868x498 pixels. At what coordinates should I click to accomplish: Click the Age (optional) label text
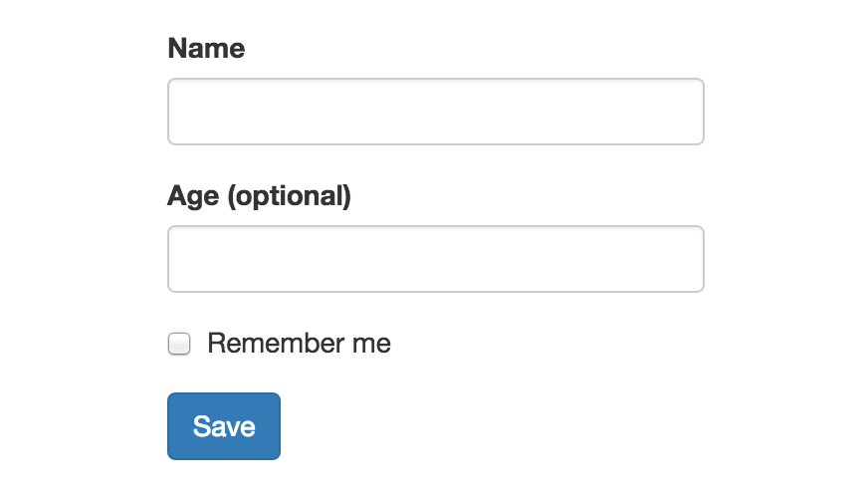point(259,196)
